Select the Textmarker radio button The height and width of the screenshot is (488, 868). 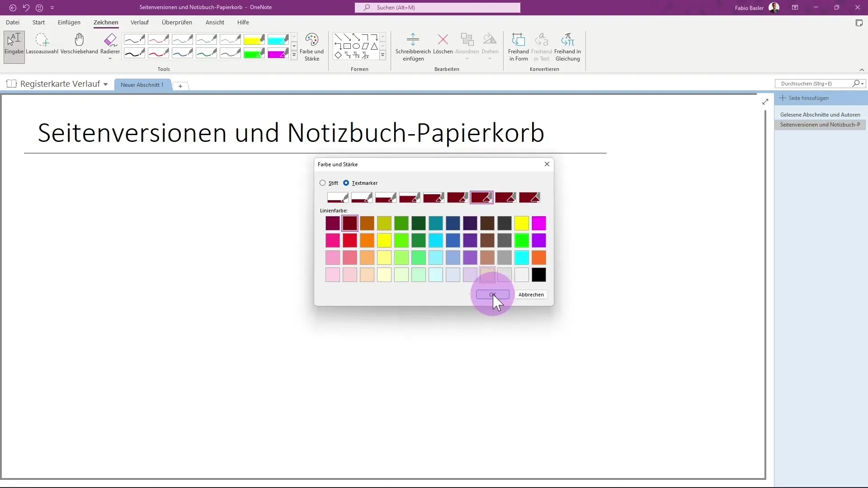click(346, 183)
